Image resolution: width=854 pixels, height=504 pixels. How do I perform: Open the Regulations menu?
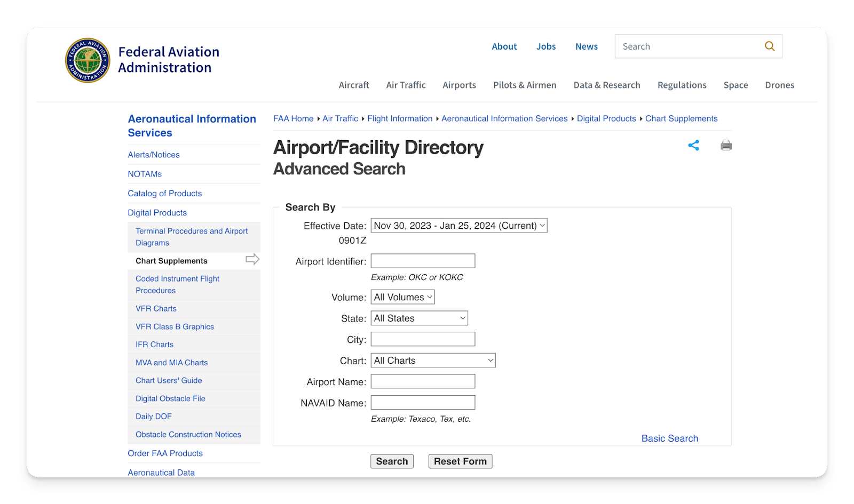pos(682,85)
